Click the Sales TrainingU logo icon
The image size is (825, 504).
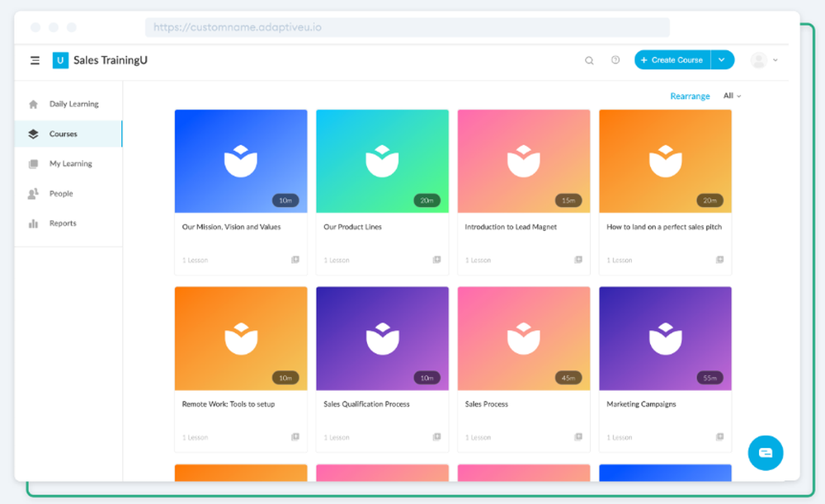60,60
